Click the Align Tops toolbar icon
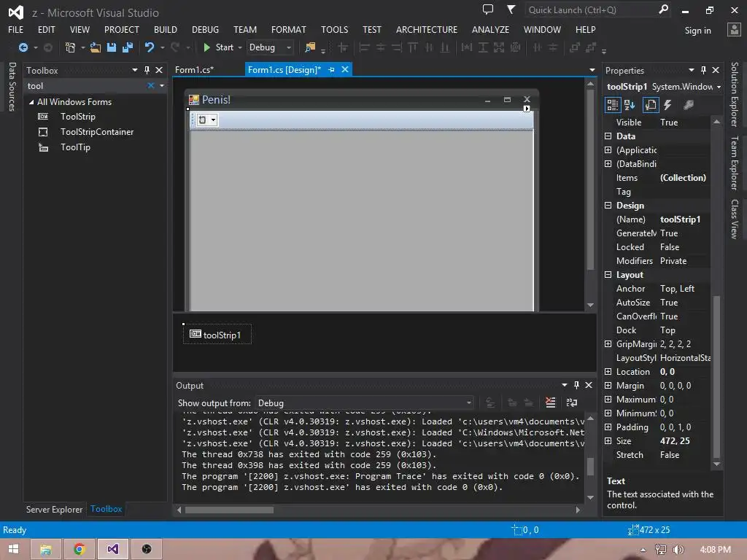747x560 pixels. click(413, 47)
